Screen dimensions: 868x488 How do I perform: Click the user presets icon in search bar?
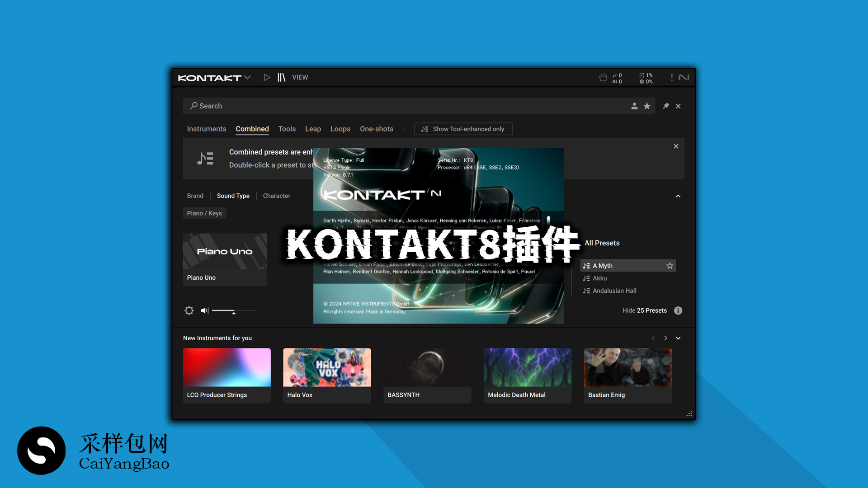634,106
